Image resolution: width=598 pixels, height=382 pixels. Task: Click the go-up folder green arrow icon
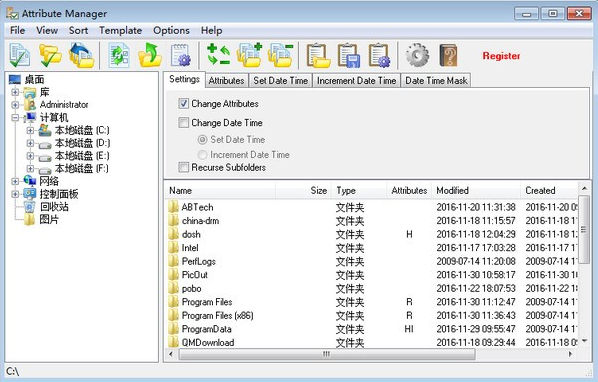(150, 56)
